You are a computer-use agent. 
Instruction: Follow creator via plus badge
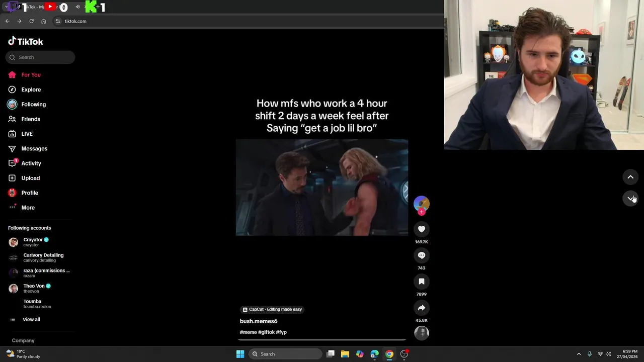[422, 212]
